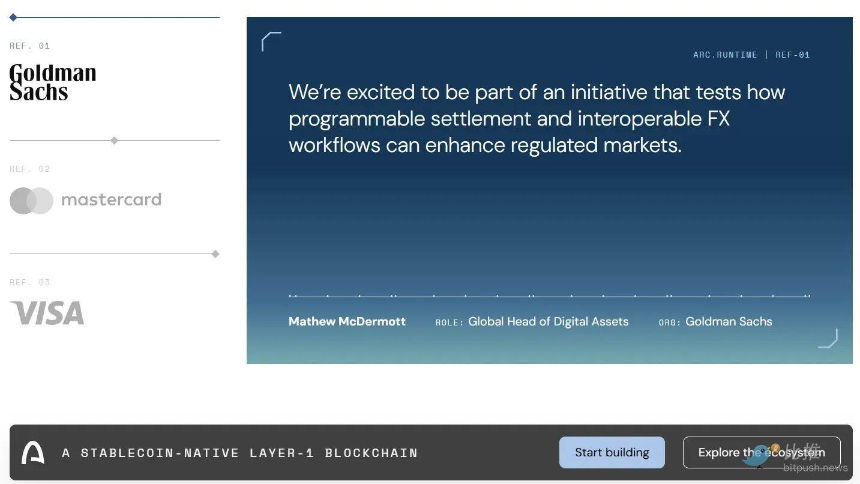Click the ORG: Goldman Sachs text in the card
The image size is (860, 484).
[x=715, y=322]
